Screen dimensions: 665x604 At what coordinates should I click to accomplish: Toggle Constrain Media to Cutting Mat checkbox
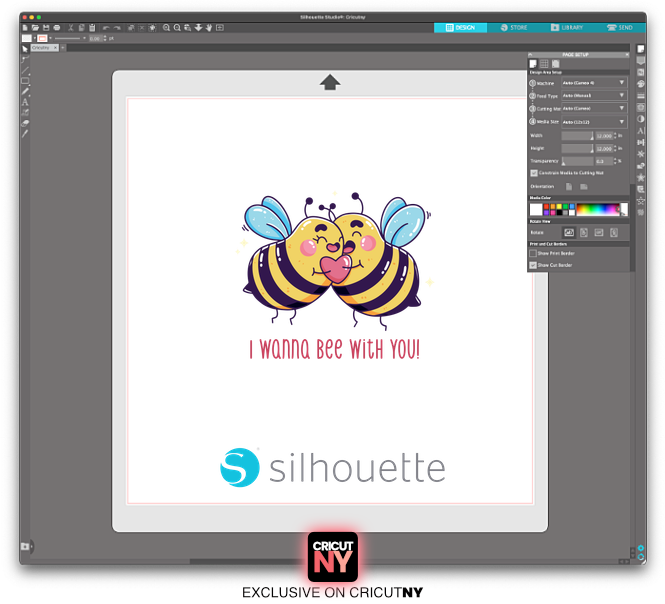click(x=534, y=173)
